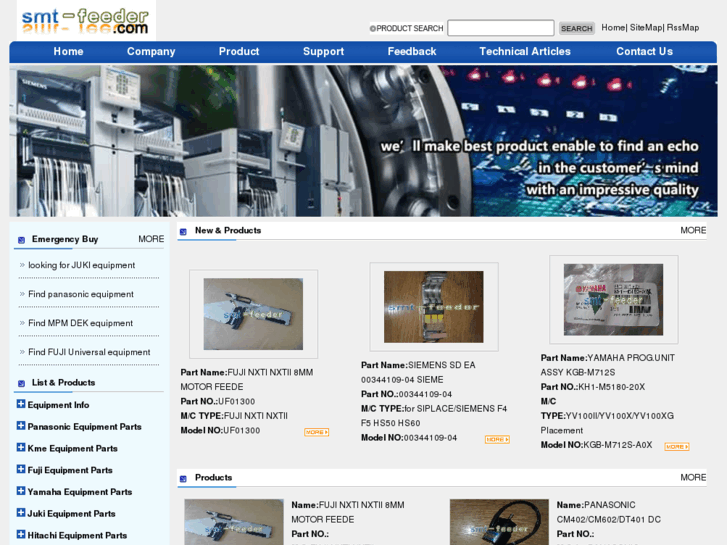
Task: Expand Panasonic Equipment Parts plus icon
Action: click(x=21, y=426)
